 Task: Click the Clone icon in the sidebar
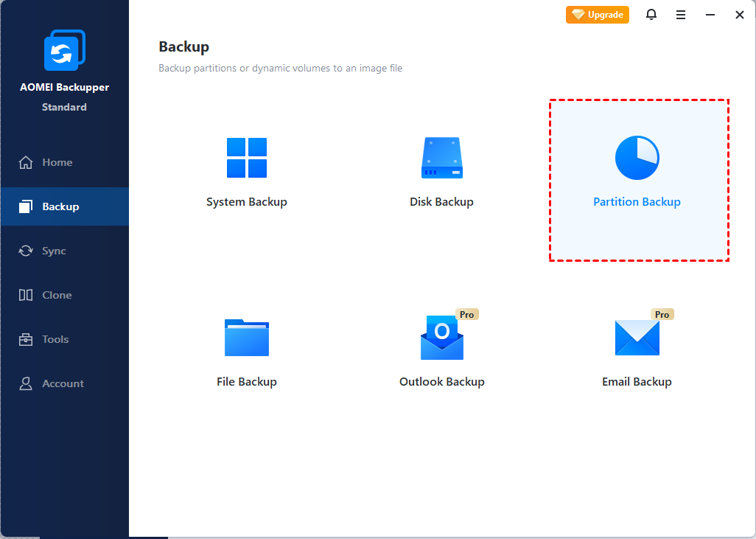point(26,295)
